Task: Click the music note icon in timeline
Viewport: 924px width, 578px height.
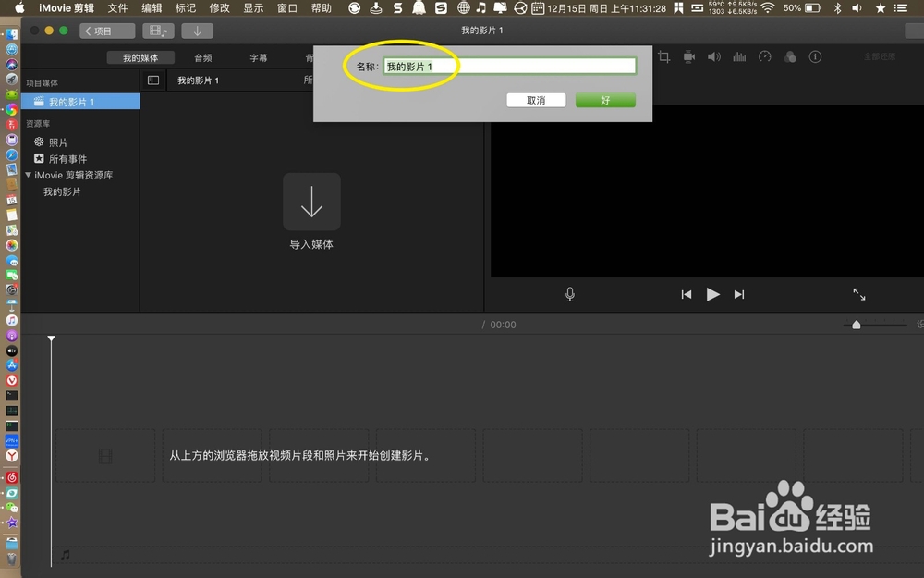Action: click(66, 554)
